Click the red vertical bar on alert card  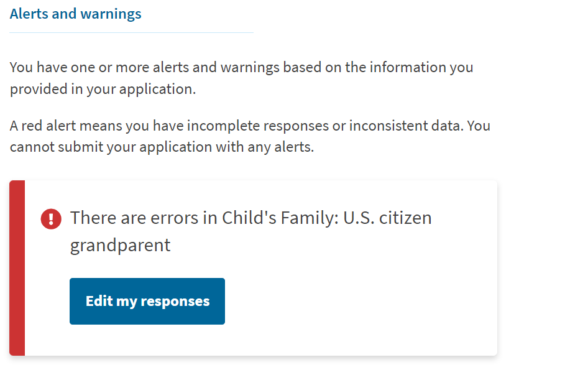pyautogui.click(x=17, y=268)
